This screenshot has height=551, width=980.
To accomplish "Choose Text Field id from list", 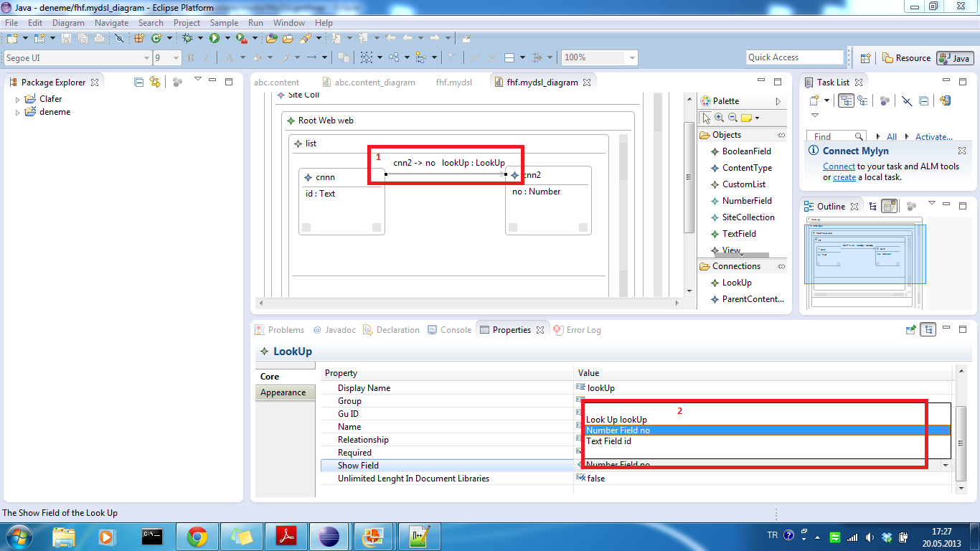I will 768,441.
